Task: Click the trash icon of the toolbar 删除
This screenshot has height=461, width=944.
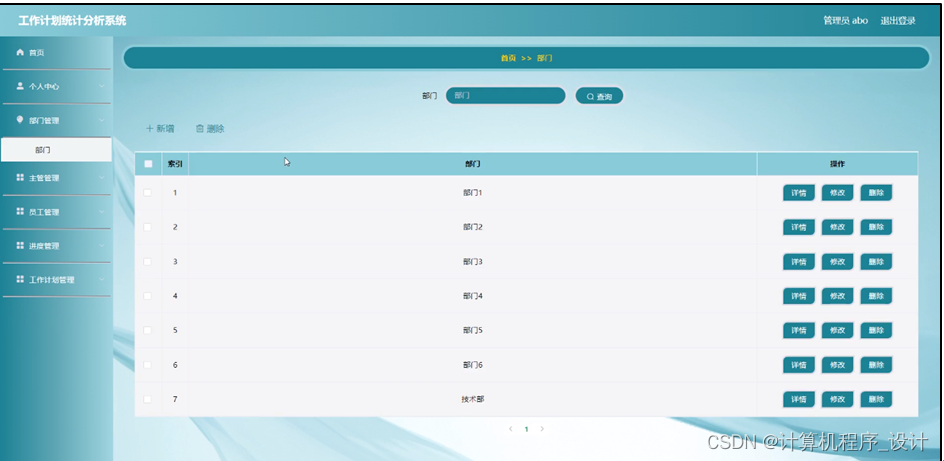Action: (200, 129)
